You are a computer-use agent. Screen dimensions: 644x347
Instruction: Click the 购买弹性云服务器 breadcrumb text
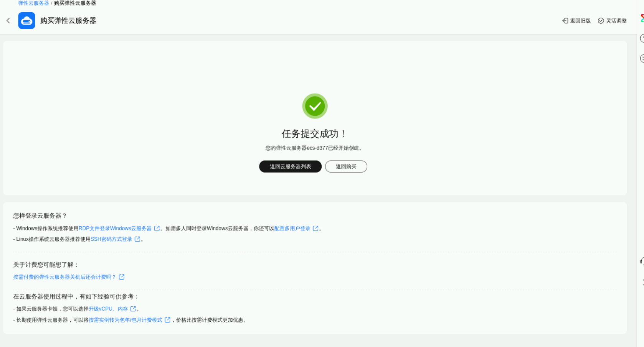75,3
